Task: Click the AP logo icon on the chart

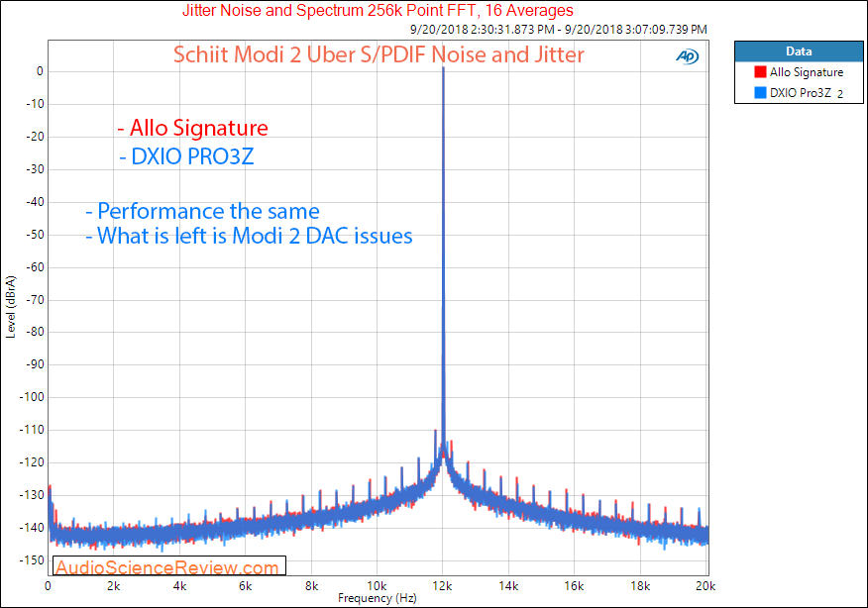Action: click(687, 55)
